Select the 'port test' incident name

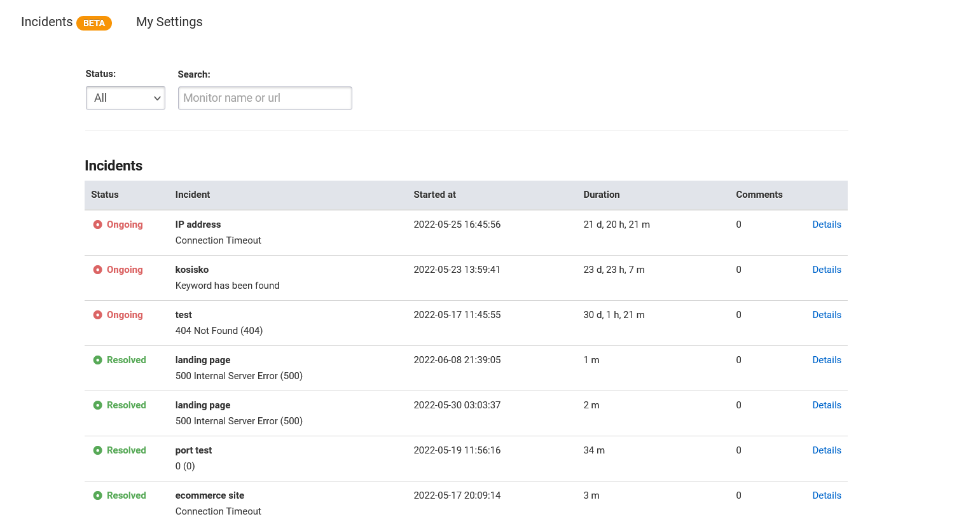pyautogui.click(x=193, y=450)
